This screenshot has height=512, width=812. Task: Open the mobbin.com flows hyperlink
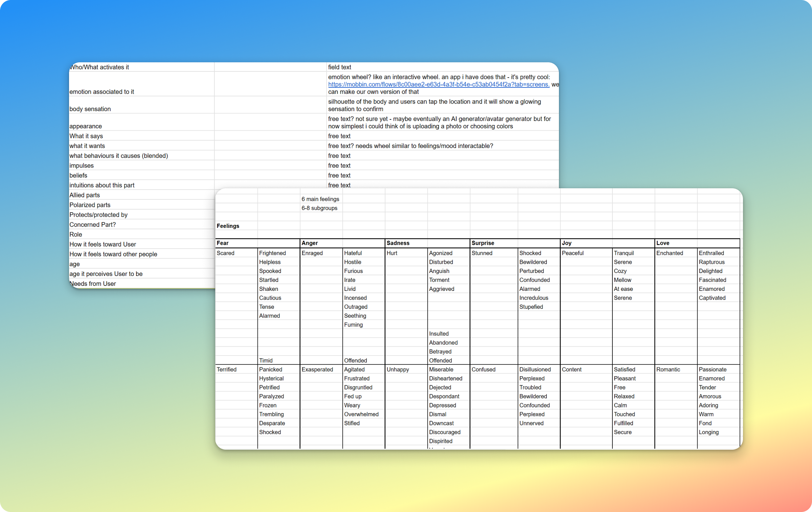tap(438, 84)
